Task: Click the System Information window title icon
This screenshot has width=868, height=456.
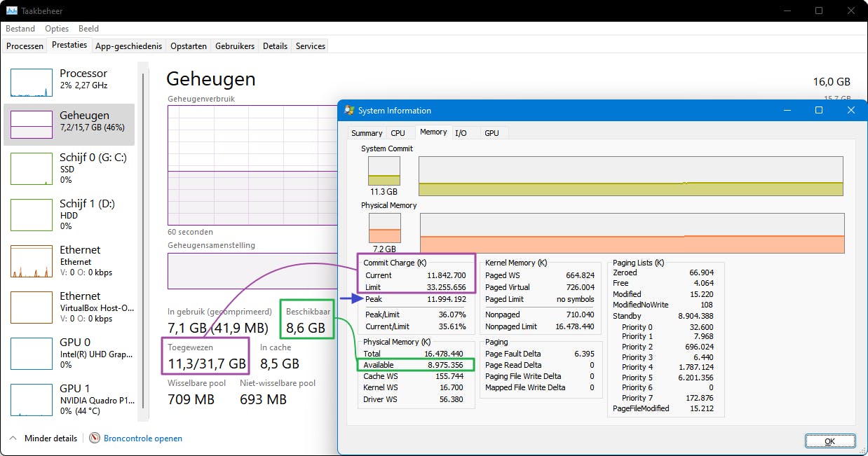Action: coord(349,111)
